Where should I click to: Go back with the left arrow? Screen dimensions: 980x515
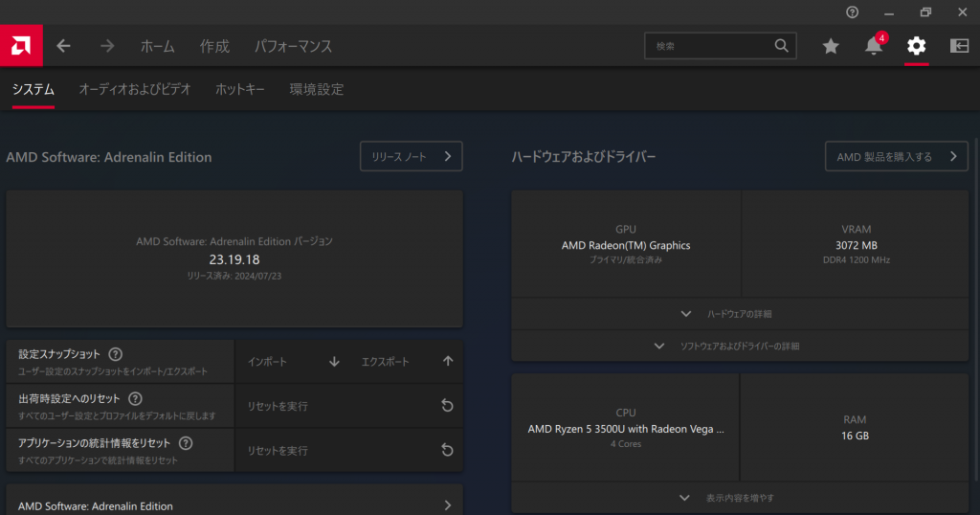pos(64,46)
